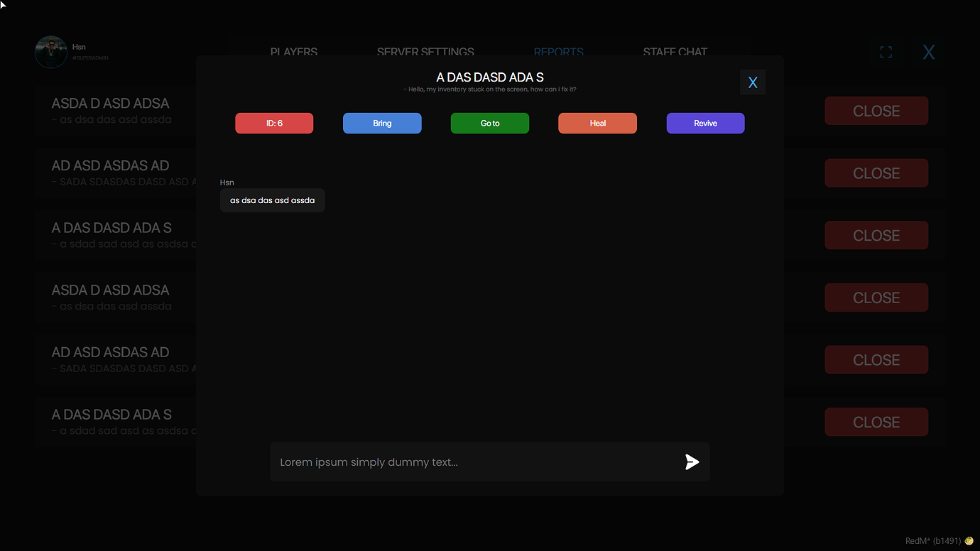
Task: Bring the reported player
Action: 382,123
